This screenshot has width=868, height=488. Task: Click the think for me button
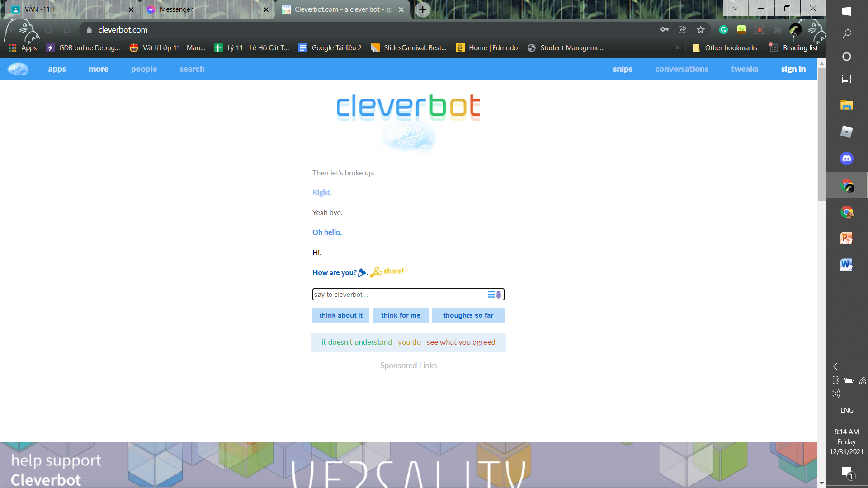coord(401,315)
